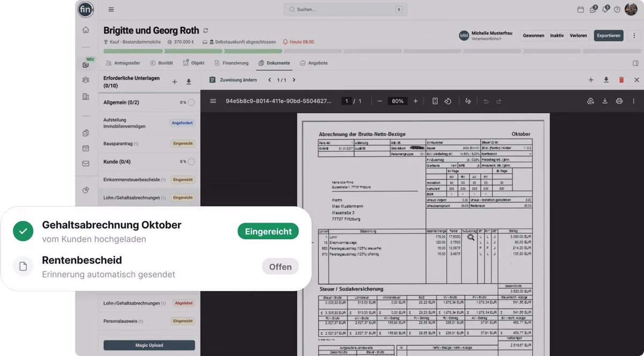Viewport: 644px width, 356px height.
Task: Open the notifications bell icon
Action: coord(605,9)
